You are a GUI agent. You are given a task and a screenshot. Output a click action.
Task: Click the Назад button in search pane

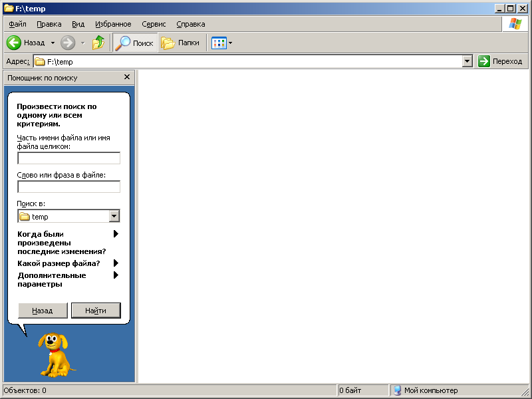point(43,311)
